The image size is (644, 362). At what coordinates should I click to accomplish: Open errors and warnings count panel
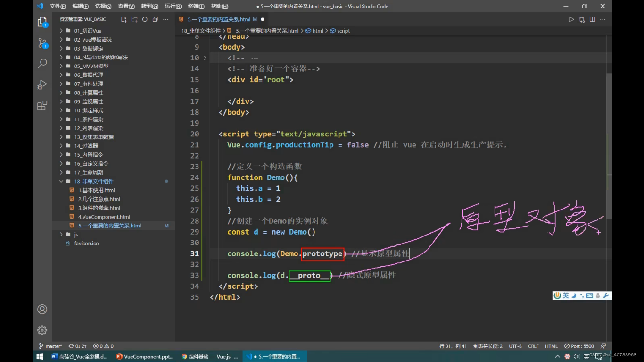pos(103,346)
